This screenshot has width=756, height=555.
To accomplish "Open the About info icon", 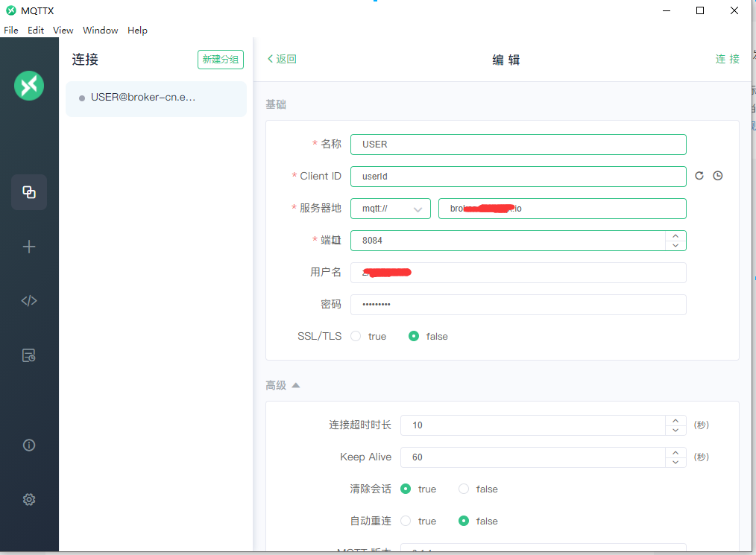I will [x=29, y=445].
